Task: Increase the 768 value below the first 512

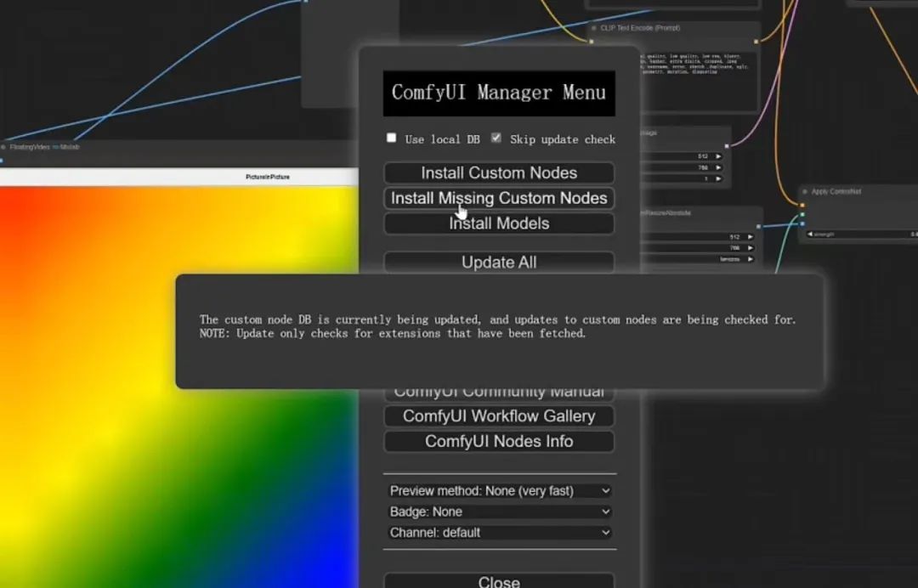Action: (718, 167)
